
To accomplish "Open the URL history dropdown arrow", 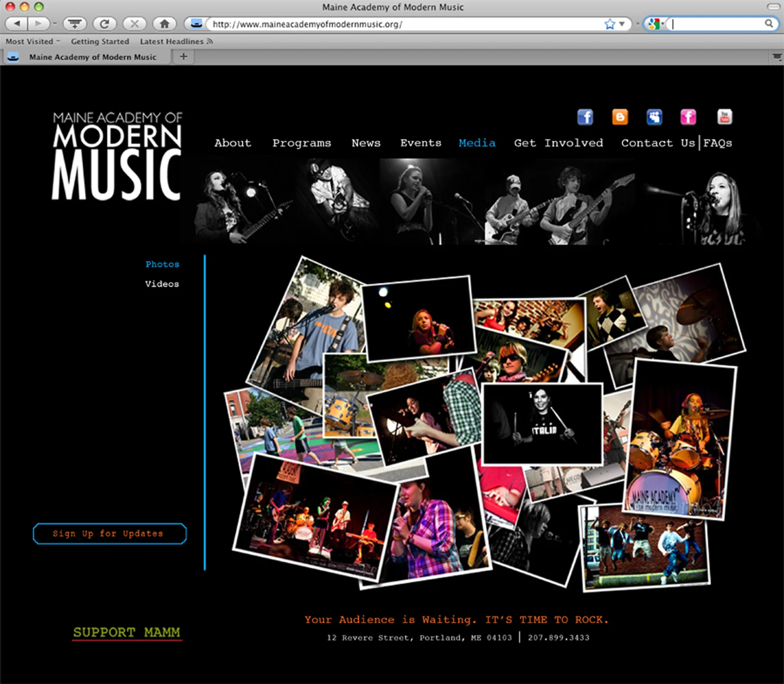I will coord(622,24).
